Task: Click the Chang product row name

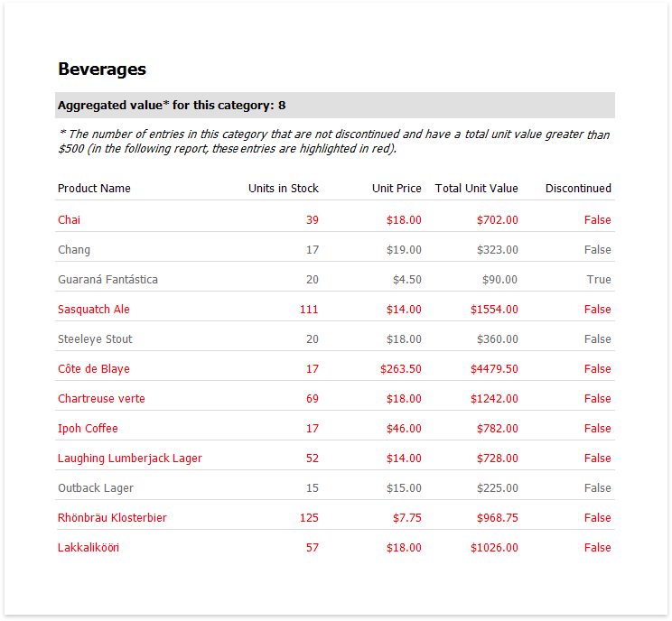Action: click(x=74, y=250)
